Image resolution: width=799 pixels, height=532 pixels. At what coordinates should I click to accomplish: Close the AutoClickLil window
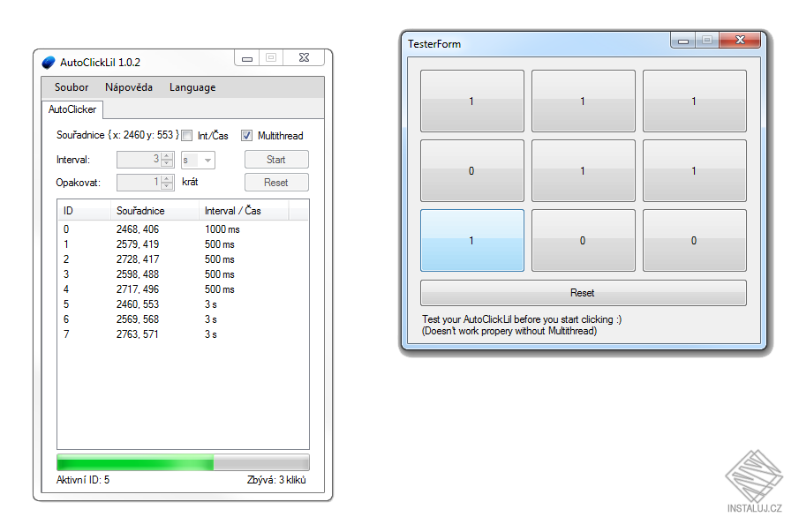click(x=304, y=58)
